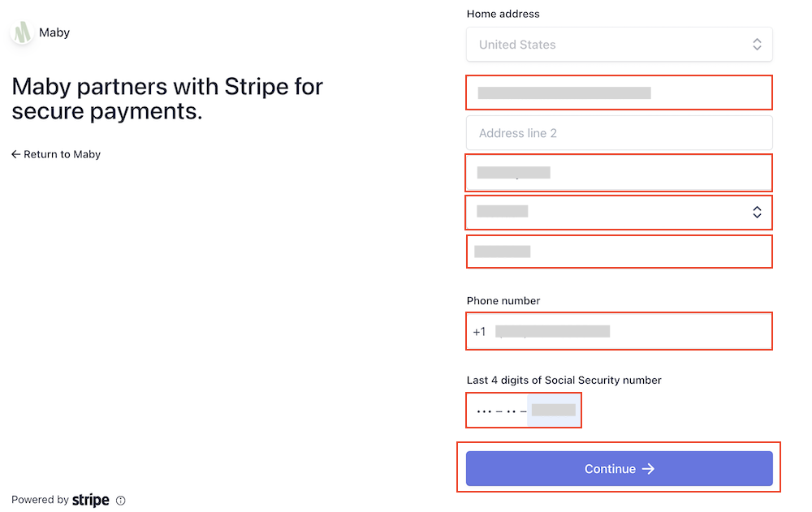Image resolution: width=812 pixels, height=512 pixels.
Task: Click the Powered by Stripe footer text
Action: [61, 500]
